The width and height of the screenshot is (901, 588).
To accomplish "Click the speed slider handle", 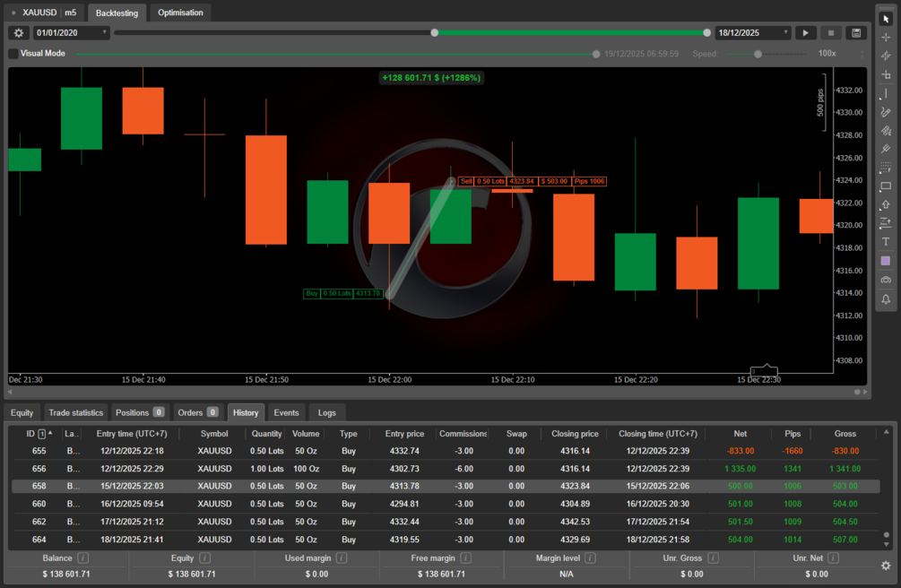I will click(x=758, y=54).
